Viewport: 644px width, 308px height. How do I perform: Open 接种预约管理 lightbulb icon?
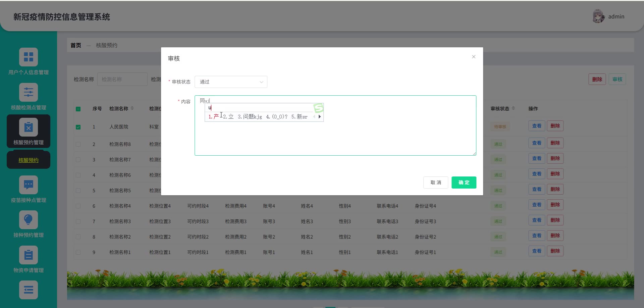pyautogui.click(x=29, y=220)
